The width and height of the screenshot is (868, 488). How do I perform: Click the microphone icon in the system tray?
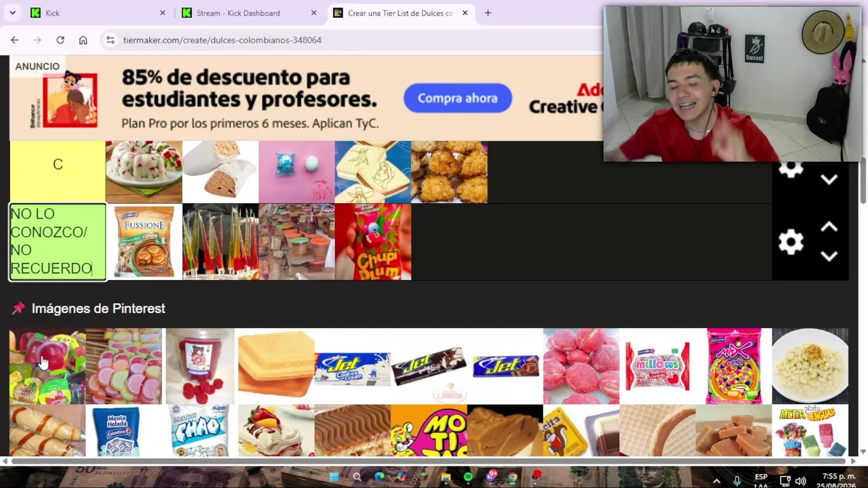[737, 481]
